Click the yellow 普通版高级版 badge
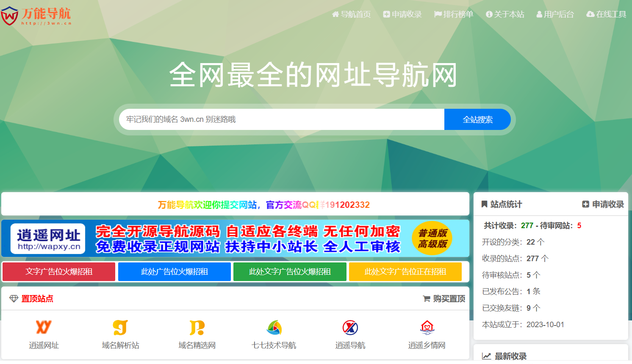 click(x=432, y=238)
